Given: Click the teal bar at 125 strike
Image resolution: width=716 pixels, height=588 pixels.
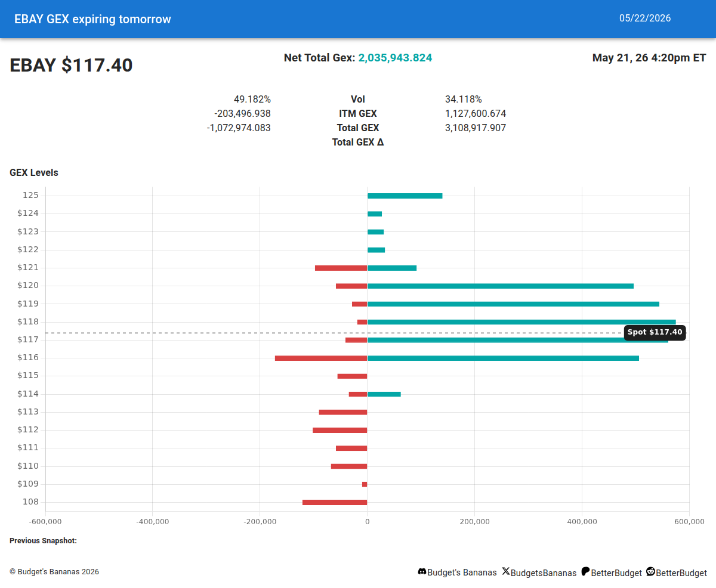Looking at the screenshot, I should click(x=405, y=196).
